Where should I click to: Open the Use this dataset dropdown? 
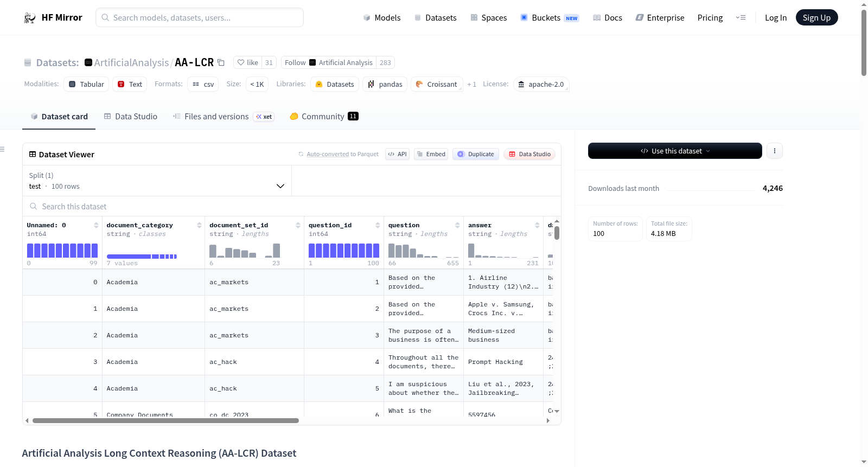pos(675,151)
